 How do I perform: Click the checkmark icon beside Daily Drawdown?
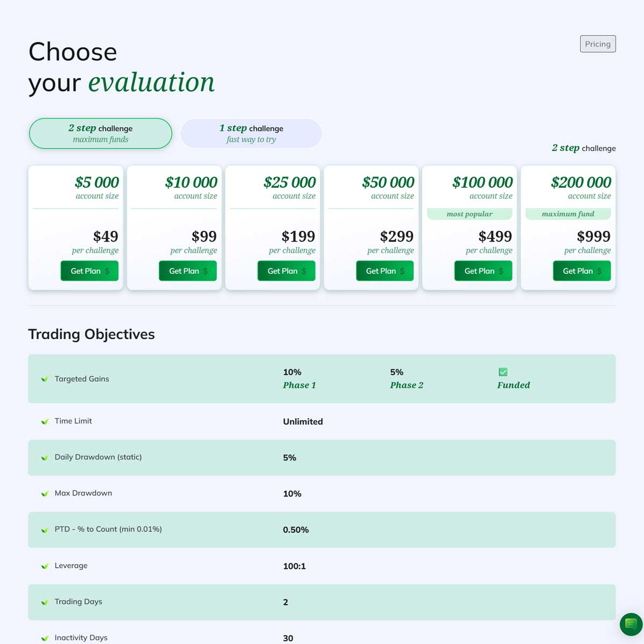pyautogui.click(x=45, y=458)
